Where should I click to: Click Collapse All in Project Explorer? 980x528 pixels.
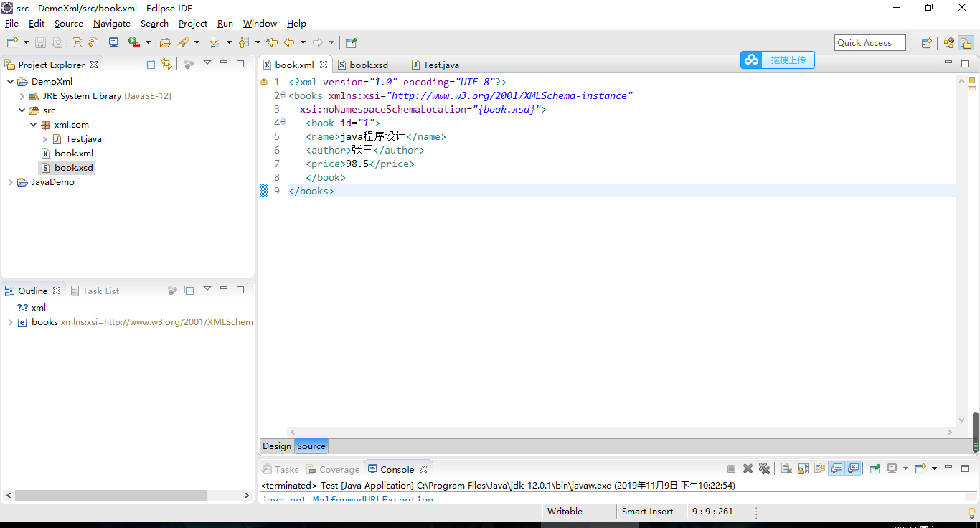(x=150, y=64)
